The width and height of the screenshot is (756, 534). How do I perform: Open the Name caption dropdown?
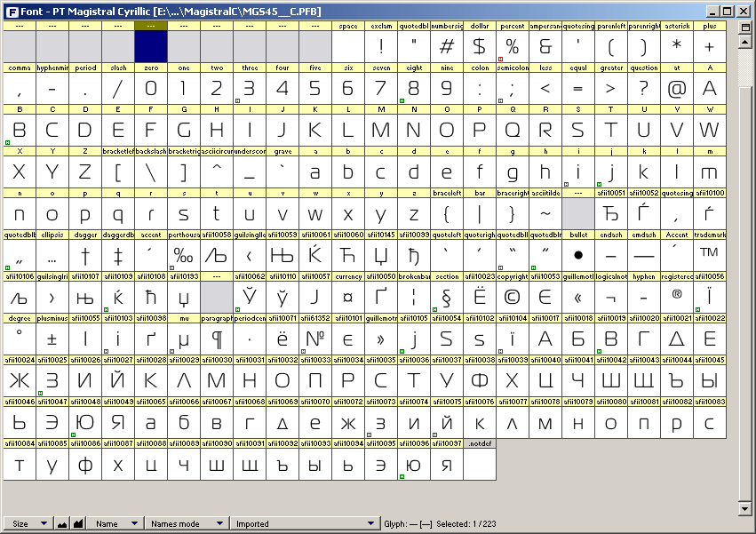coord(116,523)
